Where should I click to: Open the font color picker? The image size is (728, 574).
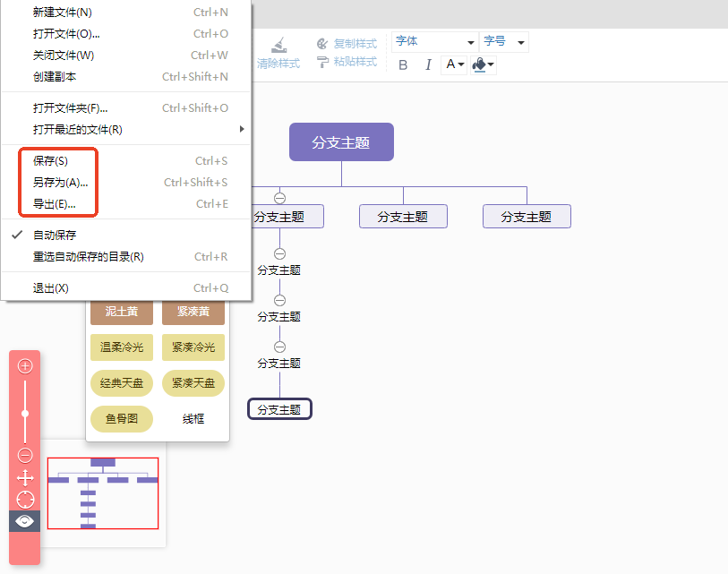(454, 64)
